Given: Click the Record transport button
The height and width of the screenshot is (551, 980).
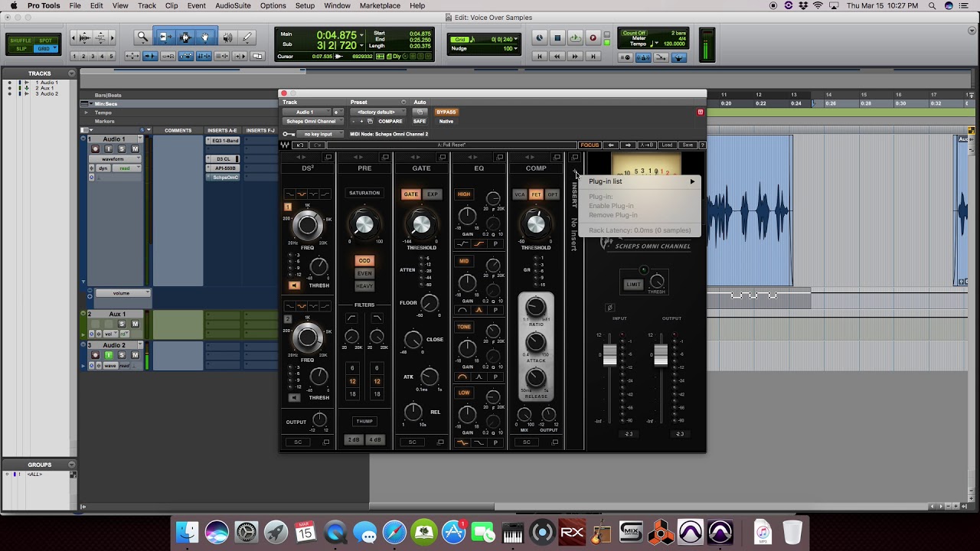Looking at the screenshot, I should coord(593,37).
